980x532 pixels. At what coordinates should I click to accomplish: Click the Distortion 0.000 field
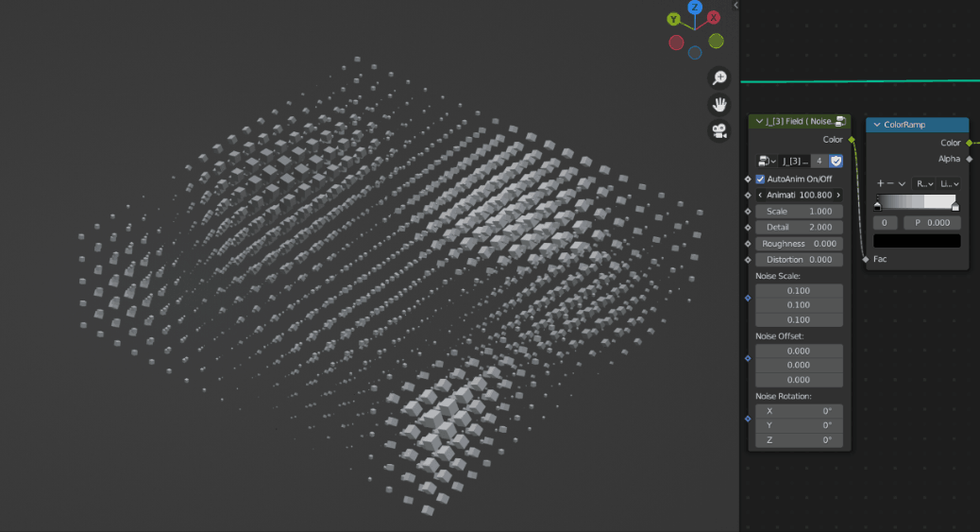(800, 260)
